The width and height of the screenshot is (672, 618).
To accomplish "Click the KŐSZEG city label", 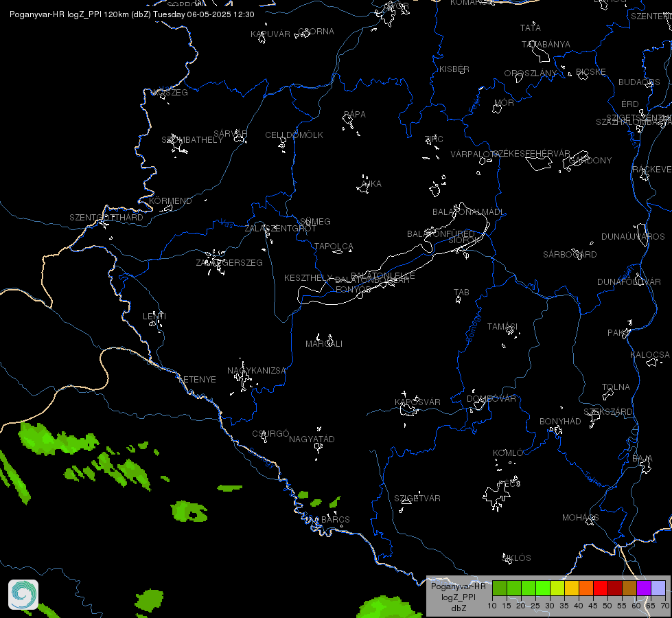I will pyautogui.click(x=170, y=92).
